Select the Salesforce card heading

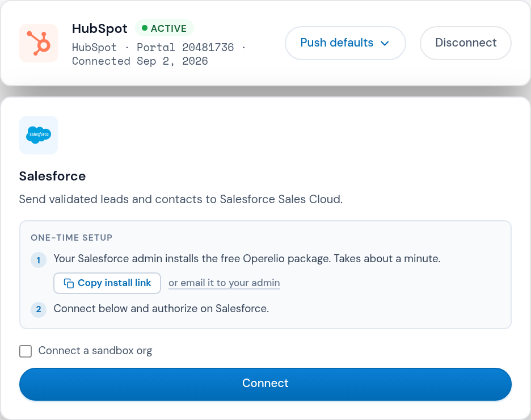point(53,176)
